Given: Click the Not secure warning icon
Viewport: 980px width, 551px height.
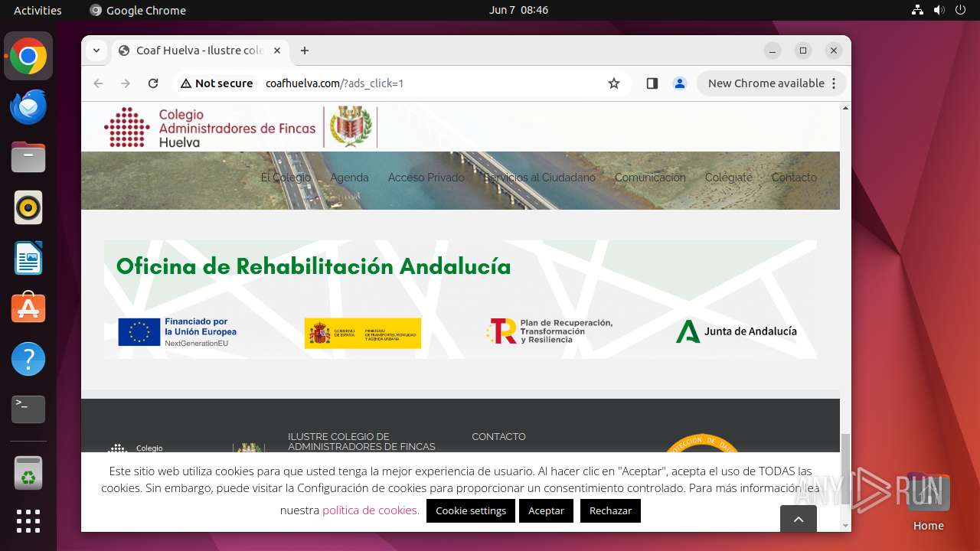Looking at the screenshot, I should pyautogui.click(x=217, y=83).
